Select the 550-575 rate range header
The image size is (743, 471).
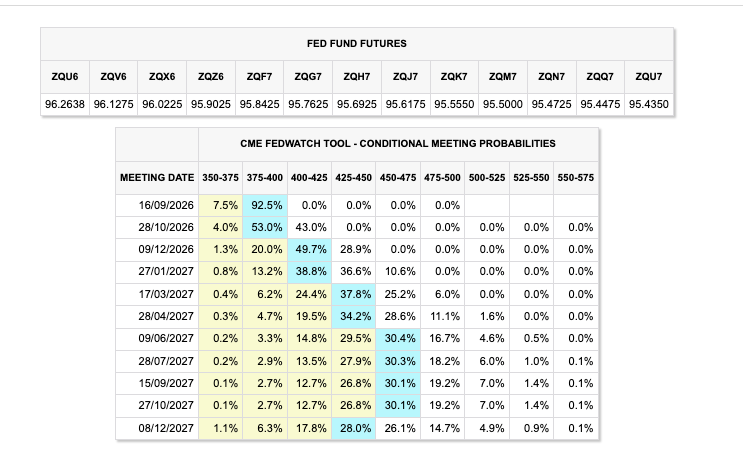(576, 178)
